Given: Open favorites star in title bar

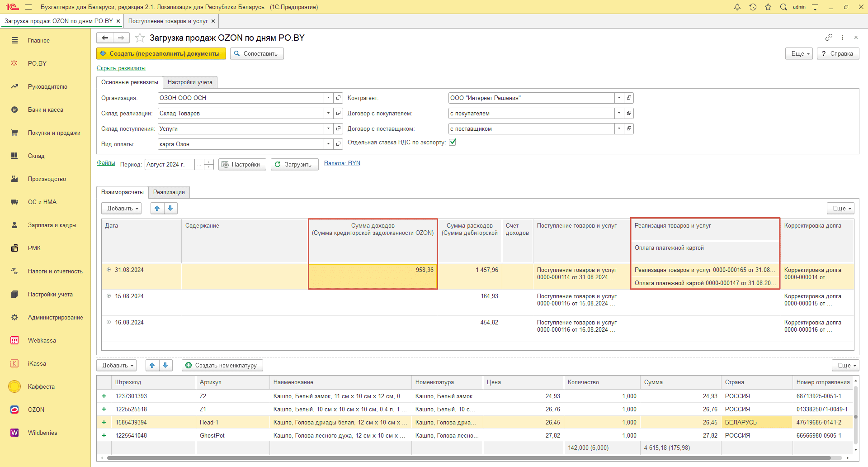Looking at the screenshot, I should tap(768, 7).
